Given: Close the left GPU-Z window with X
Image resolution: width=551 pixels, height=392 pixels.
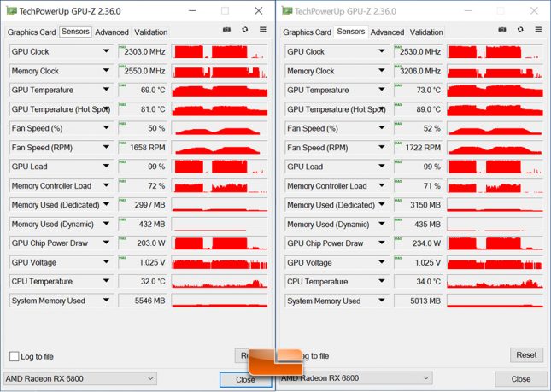Looking at the screenshot, I should click(x=259, y=10).
